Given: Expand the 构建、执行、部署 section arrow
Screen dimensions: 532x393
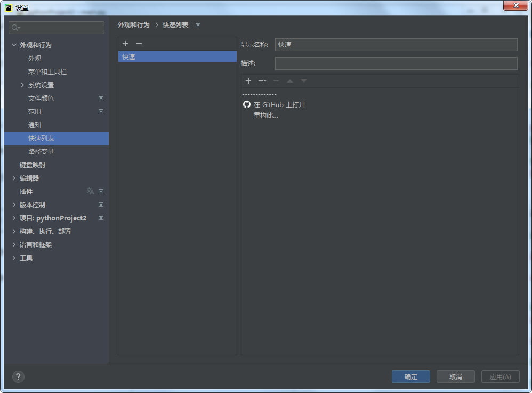Looking at the screenshot, I should coord(14,231).
